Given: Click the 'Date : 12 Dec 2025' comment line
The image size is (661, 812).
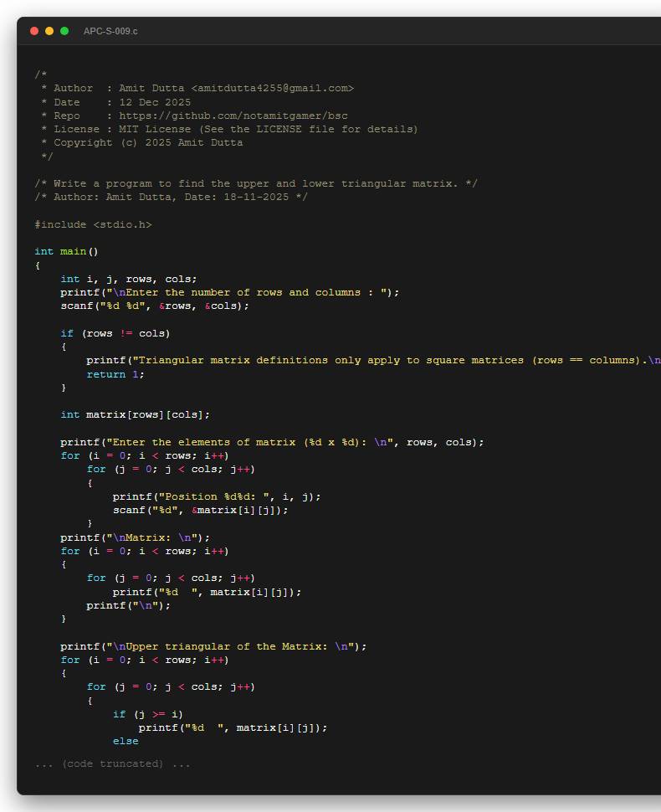Looking at the screenshot, I should point(116,102).
